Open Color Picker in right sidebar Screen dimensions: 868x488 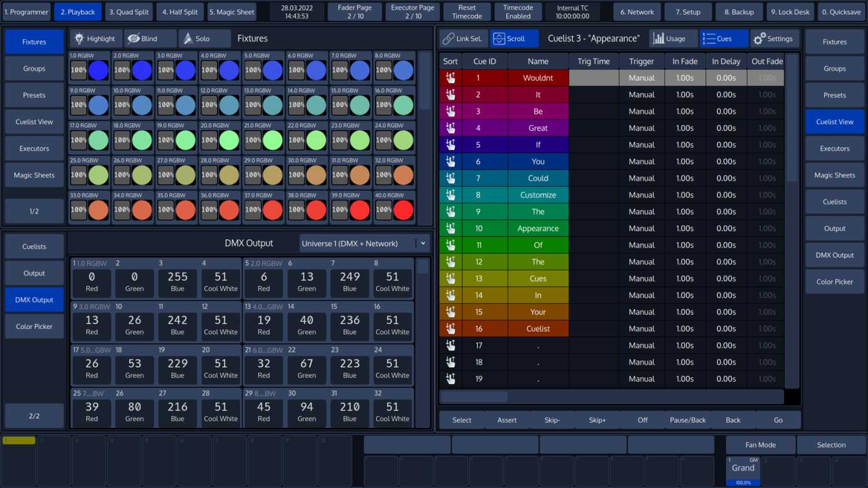coord(834,282)
